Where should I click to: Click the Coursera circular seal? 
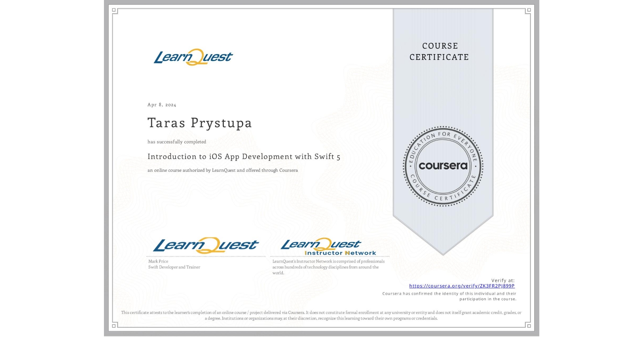tap(443, 166)
